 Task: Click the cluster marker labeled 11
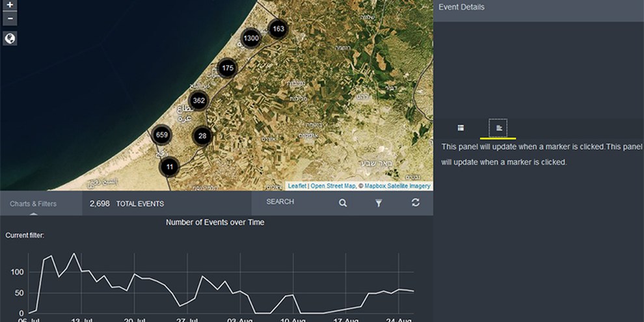[170, 167]
